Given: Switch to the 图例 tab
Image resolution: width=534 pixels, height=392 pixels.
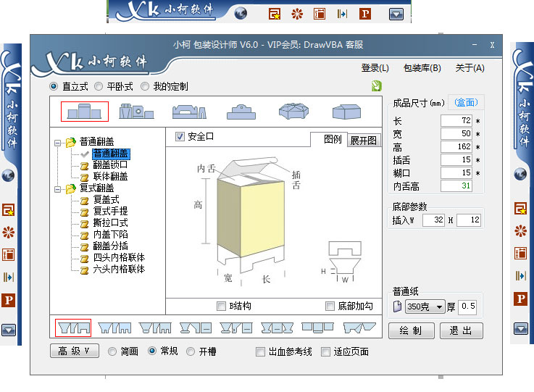Looking at the screenshot, I should click(332, 139).
